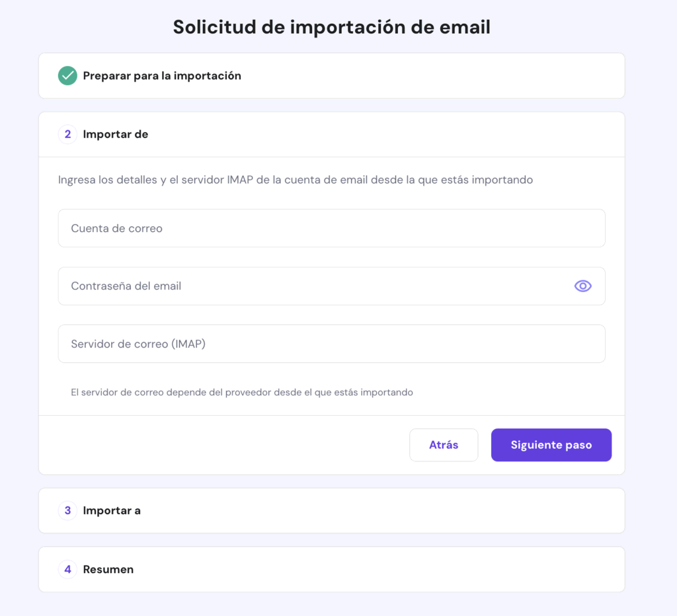Collapse the Preparar para la importación step
The image size is (677, 616).
click(x=161, y=75)
